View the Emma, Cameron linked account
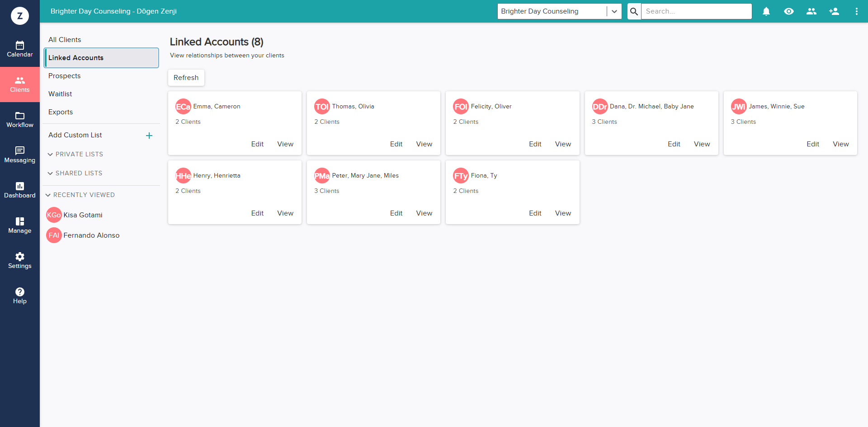Screen dimensions: 868x427 (x=285, y=144)
